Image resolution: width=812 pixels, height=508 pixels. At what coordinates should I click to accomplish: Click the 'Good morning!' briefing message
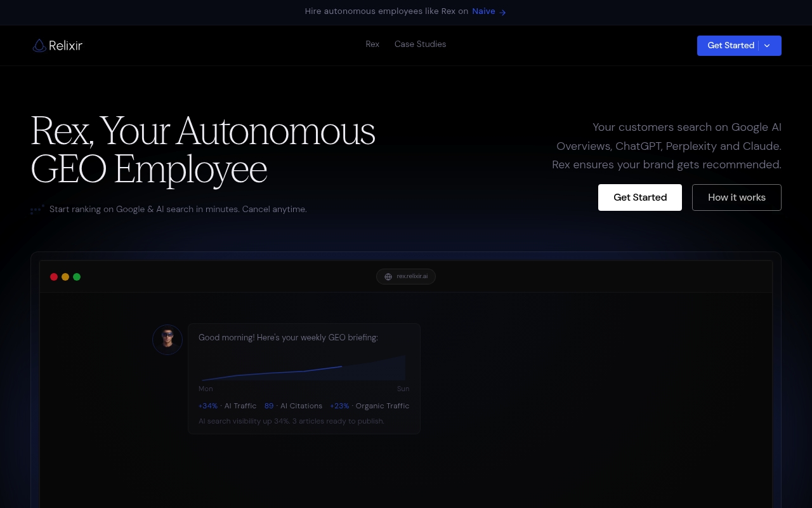tap(288, 338)
